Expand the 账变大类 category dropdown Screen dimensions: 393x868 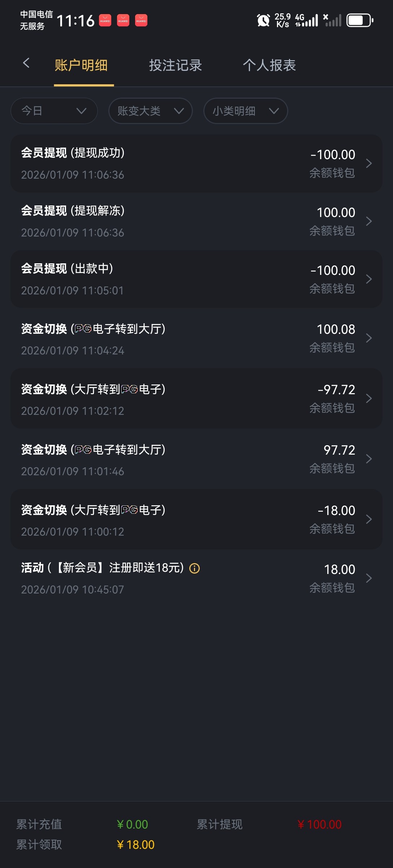click(151, 111)
